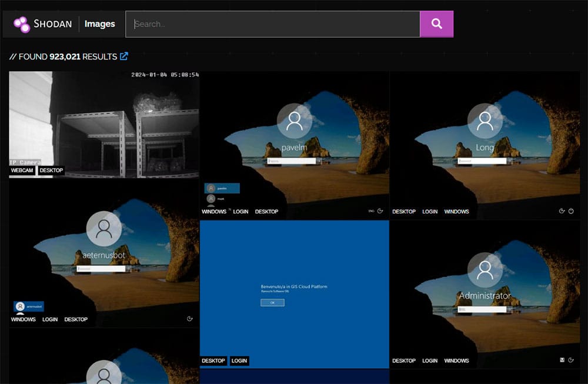Click network icon in Administrator screen
Image resolution: width=588 pixels, height=384 pixels.
pos(562,360)
